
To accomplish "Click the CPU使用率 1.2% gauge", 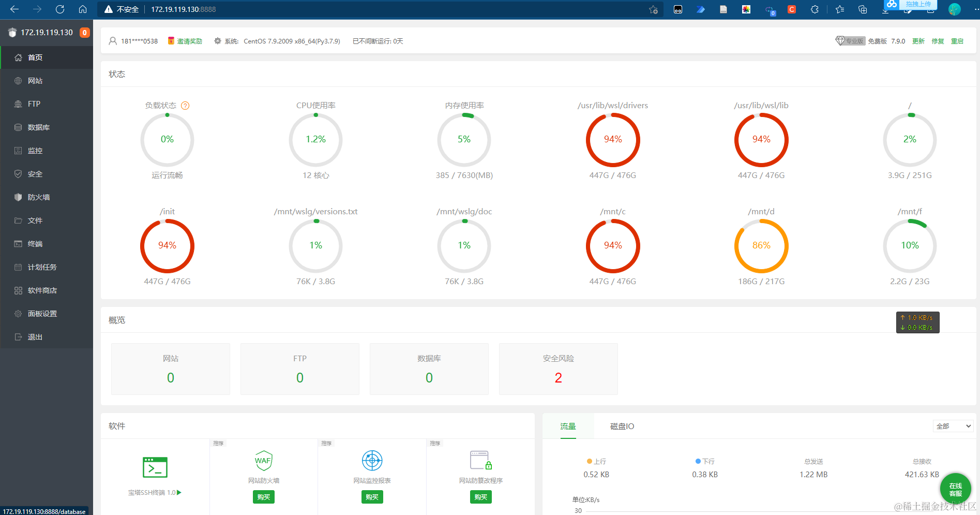I will click(x=315, y=140).
